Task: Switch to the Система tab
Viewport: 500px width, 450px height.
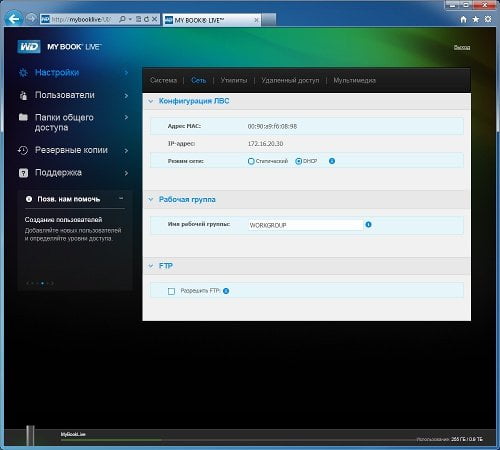Action: point(163,80)
